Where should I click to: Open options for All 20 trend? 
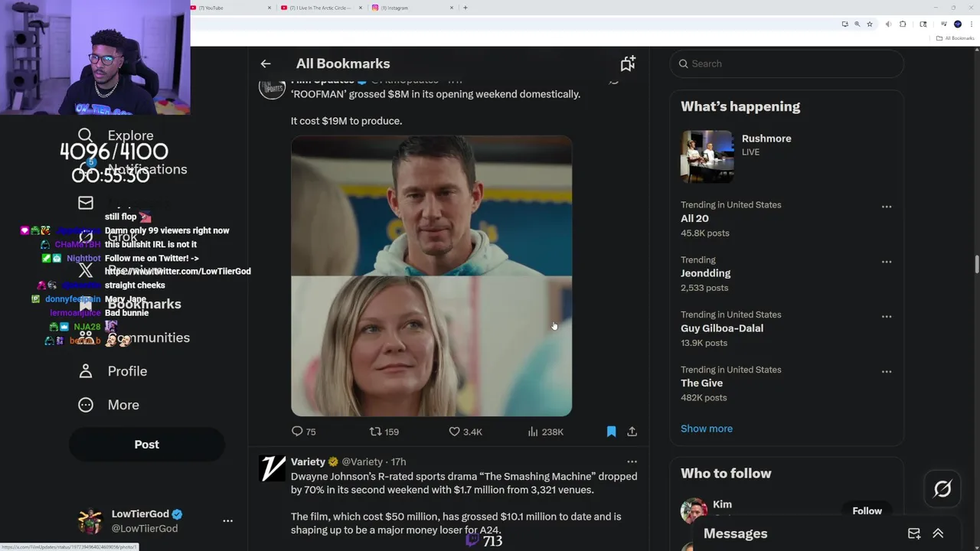click(886, 207)
